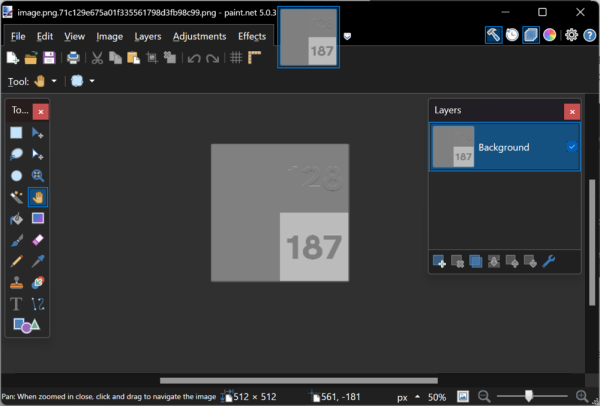The height and width of the screenshot is (406, 600).
Task: Open the Layers menu
Action: click(148, 36)
